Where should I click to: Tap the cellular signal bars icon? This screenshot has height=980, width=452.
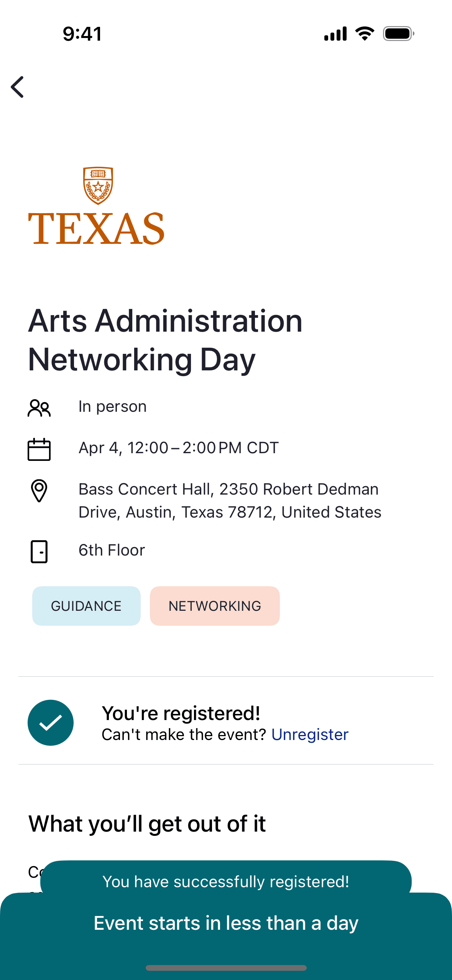[335, 34]
